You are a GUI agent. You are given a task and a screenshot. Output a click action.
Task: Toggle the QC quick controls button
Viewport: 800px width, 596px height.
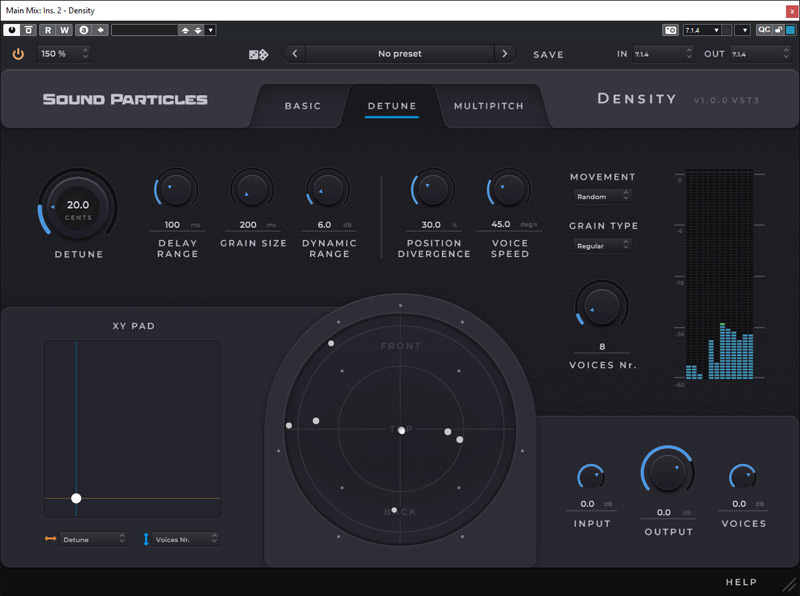coord(764,30)
